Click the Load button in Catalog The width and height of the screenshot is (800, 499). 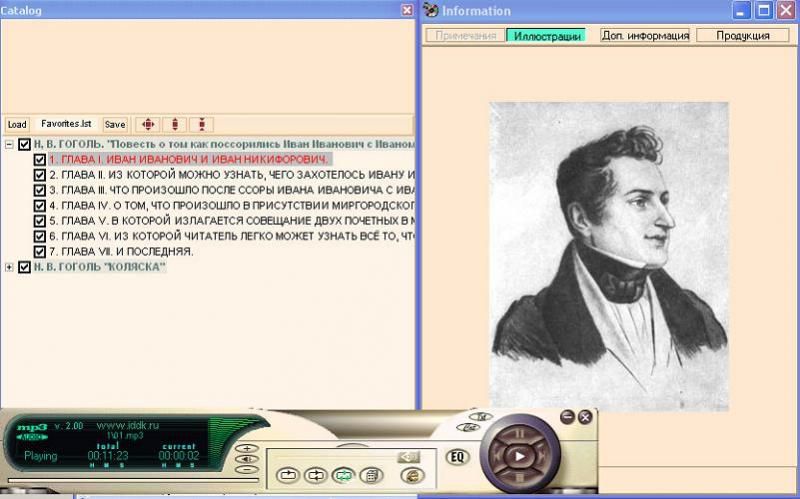pos(17,124)
